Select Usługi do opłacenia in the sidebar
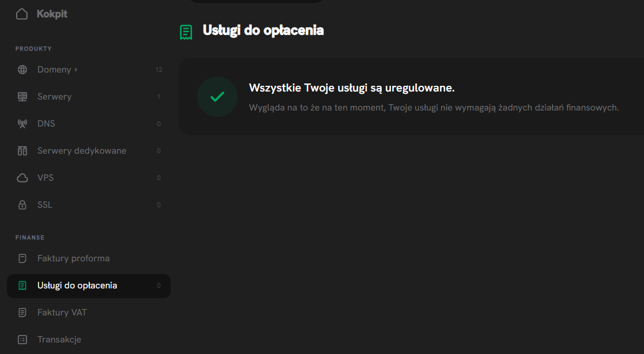The image size is (644, 354). point(76,285)
